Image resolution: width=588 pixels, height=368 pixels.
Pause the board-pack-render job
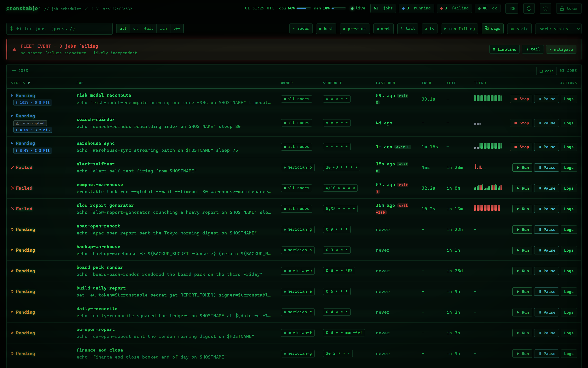547,271
